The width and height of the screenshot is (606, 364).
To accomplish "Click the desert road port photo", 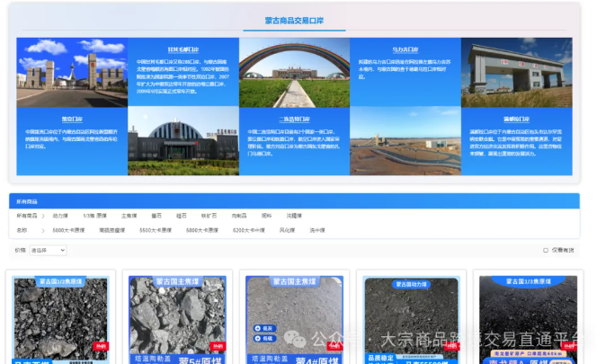I will [x=405, y=141].
